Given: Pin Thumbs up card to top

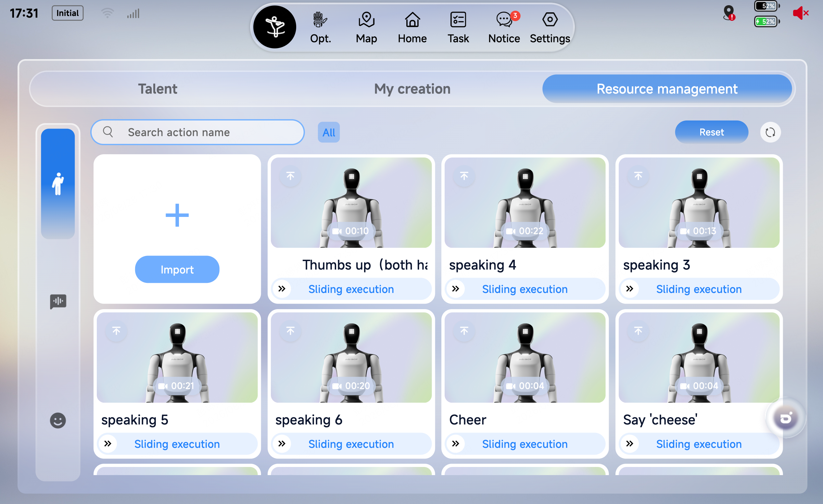Looking at the screenshot, I should click(290, 176).
